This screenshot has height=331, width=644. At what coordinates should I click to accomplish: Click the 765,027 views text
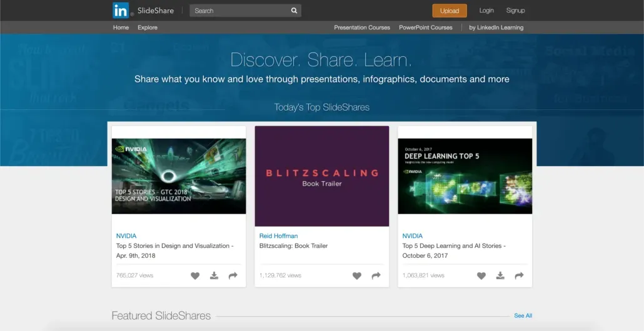coord(134,275)
